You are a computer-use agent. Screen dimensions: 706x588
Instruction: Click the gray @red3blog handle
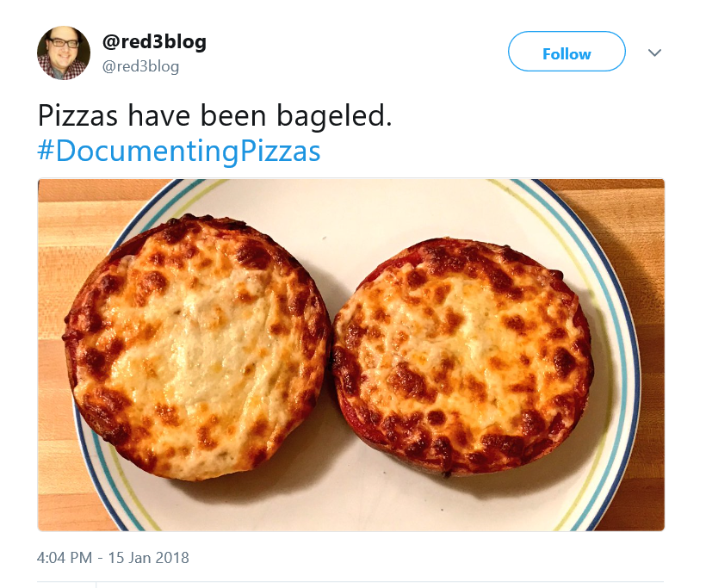point(140,66)
